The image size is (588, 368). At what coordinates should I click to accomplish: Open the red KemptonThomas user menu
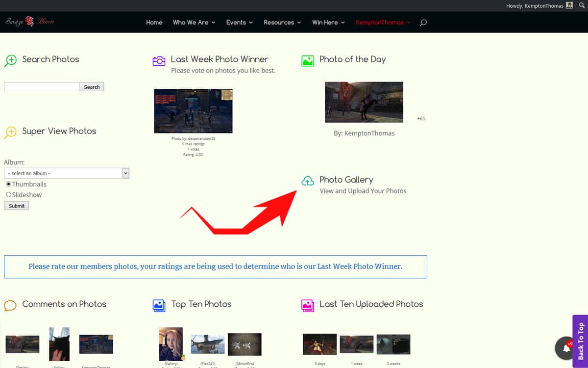tap(383, 23)
